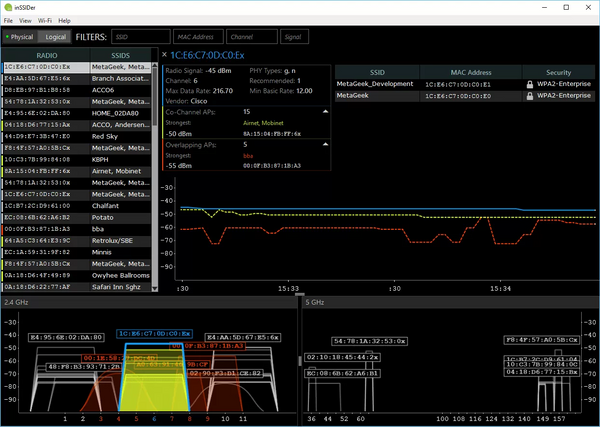Screen dimensions: 600x427
Task: Switch to Physical view mode
Action: pyautogui.click(x=20, y=37)
